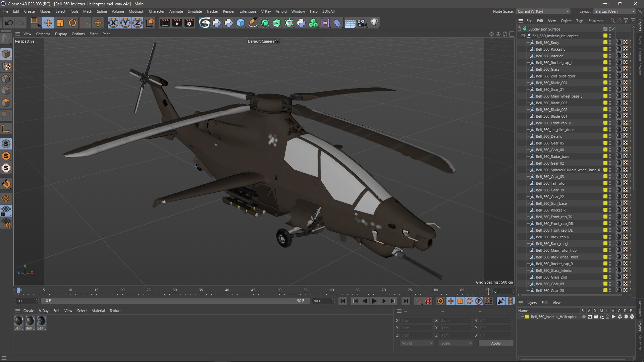Toggle Y-axis lock
Screen dimensions: 644x362
click(125, 23)
